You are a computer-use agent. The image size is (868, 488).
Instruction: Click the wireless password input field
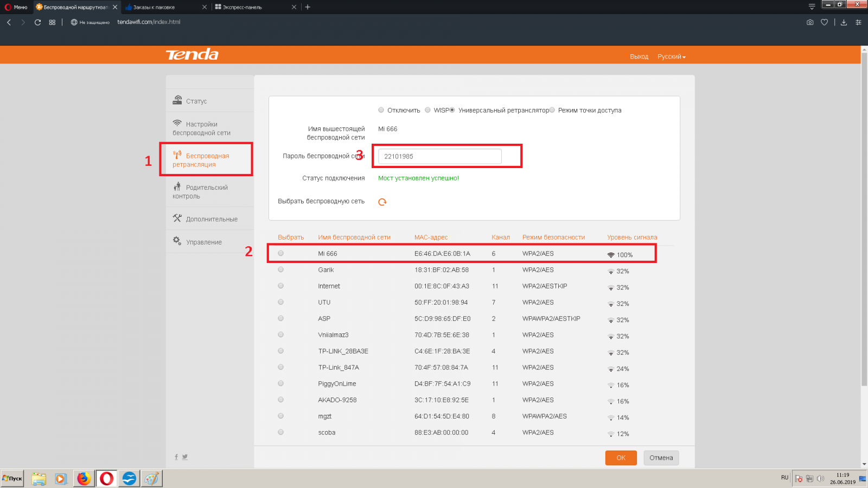pyautogui.click(x=439, y=156)
